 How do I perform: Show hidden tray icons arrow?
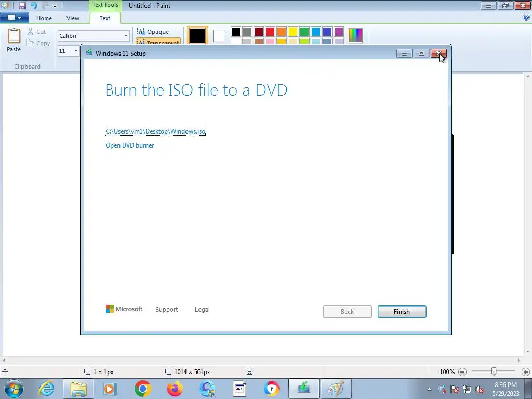[x=429, y=389]
